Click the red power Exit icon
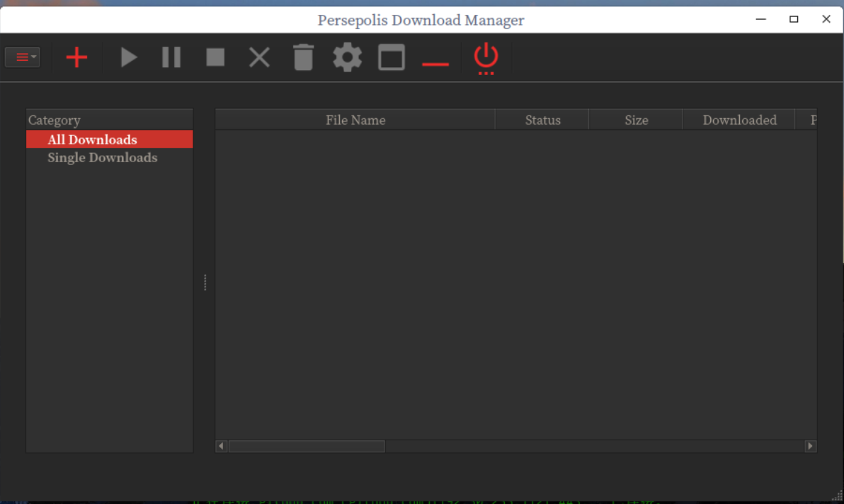Screen dimensions: 844x504 (x=486, y=57)
